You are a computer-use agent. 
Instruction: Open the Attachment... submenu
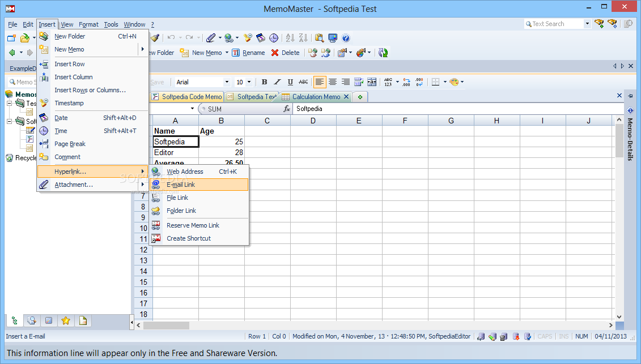click(x=93, y=185)
